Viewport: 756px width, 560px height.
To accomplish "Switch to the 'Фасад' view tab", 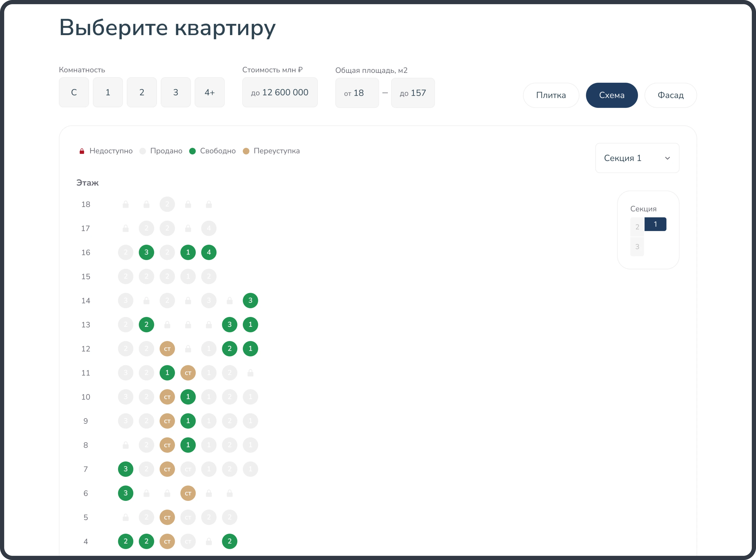I will pos(670,95).
